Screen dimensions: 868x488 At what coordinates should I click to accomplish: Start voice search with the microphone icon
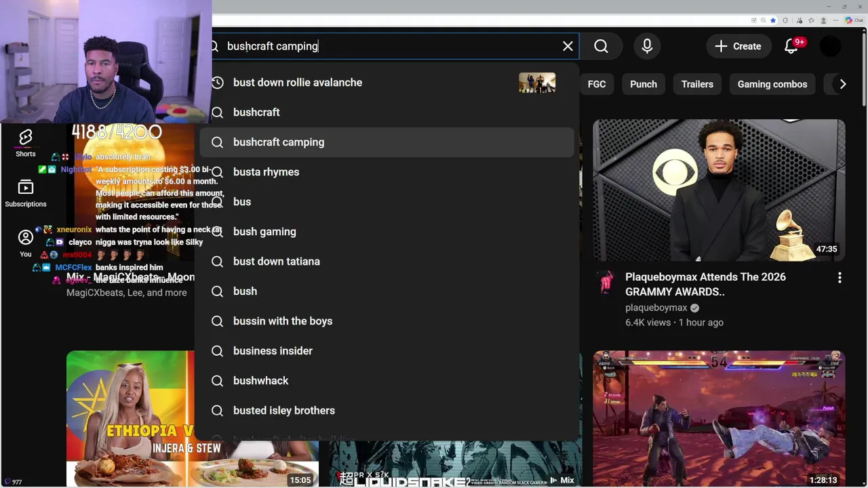(x=647, y=46)
